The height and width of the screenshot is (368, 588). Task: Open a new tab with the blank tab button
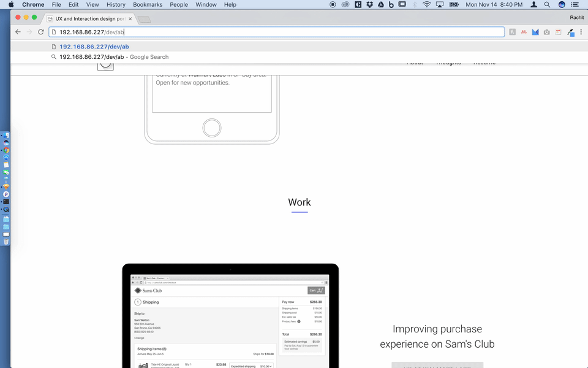click(144, 19)
